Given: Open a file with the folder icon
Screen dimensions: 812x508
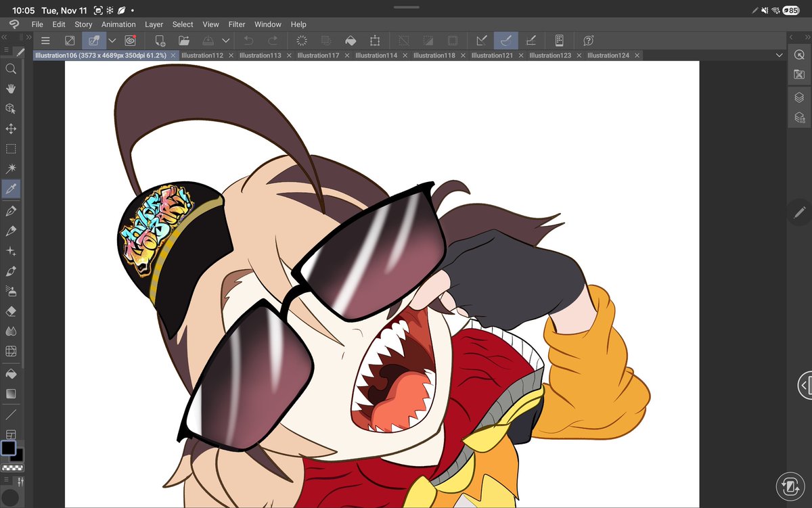Looking at the screenshot, I should click(x=184, y=41).
